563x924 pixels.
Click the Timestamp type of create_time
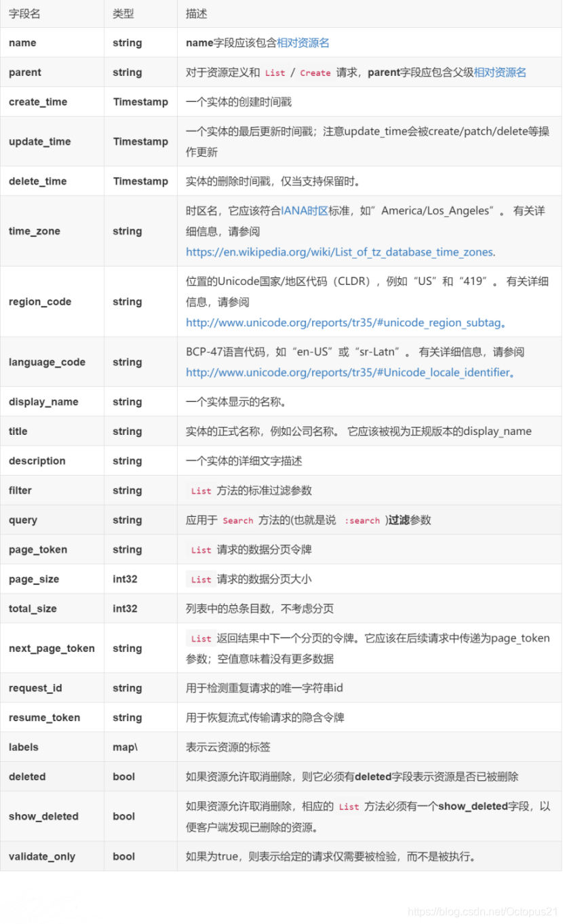click(140, 102)
